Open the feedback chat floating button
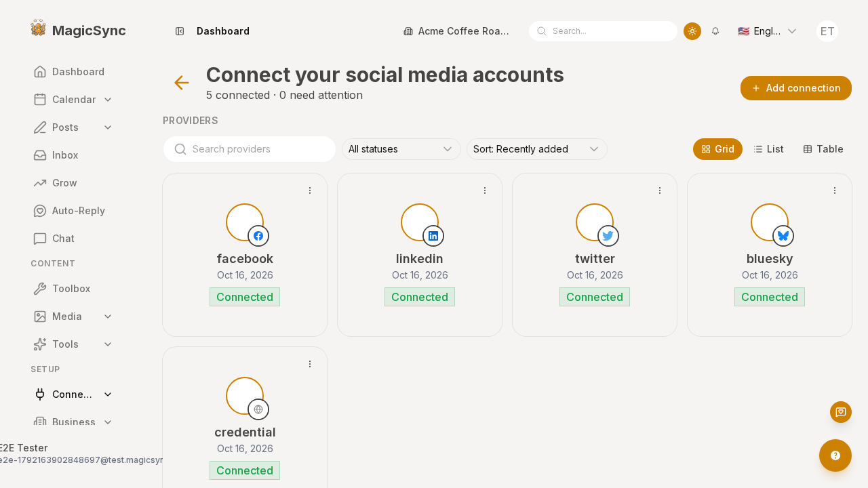Screen dimensions: 868x488 [x=841, y=412]
